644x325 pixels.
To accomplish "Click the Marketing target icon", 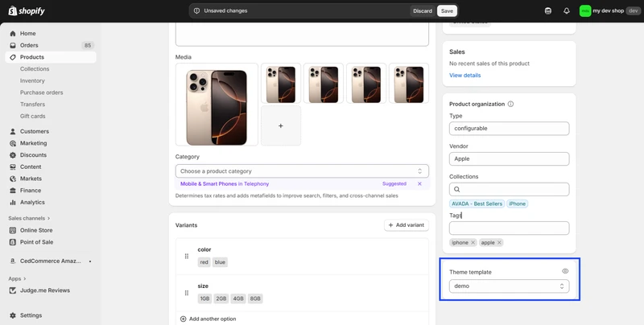I will point(13,143).
